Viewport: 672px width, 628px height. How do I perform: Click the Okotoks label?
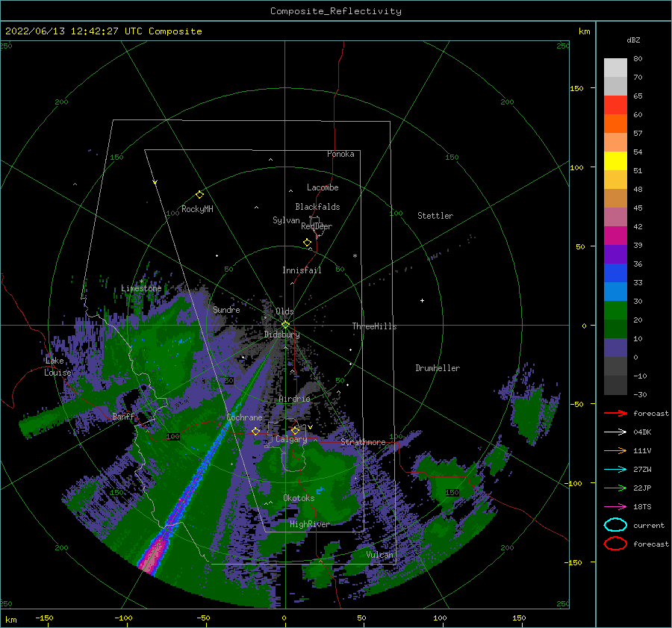(x=299, y=498)
